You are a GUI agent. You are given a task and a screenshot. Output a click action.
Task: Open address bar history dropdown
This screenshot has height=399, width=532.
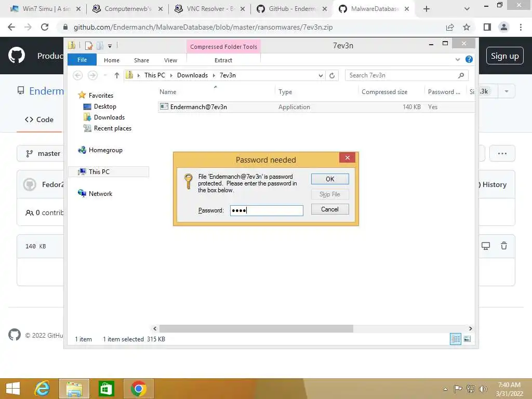pos(320,76)
